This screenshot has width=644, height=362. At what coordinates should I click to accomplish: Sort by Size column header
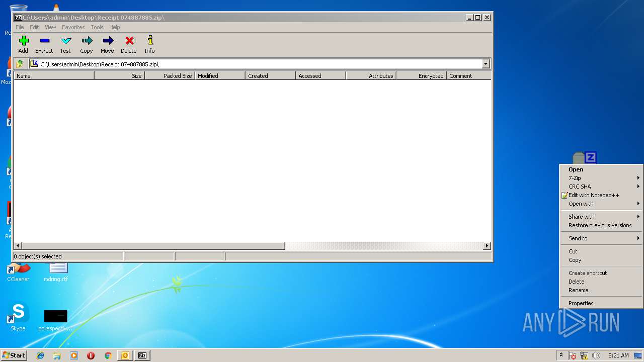click(x=119, y=76)
